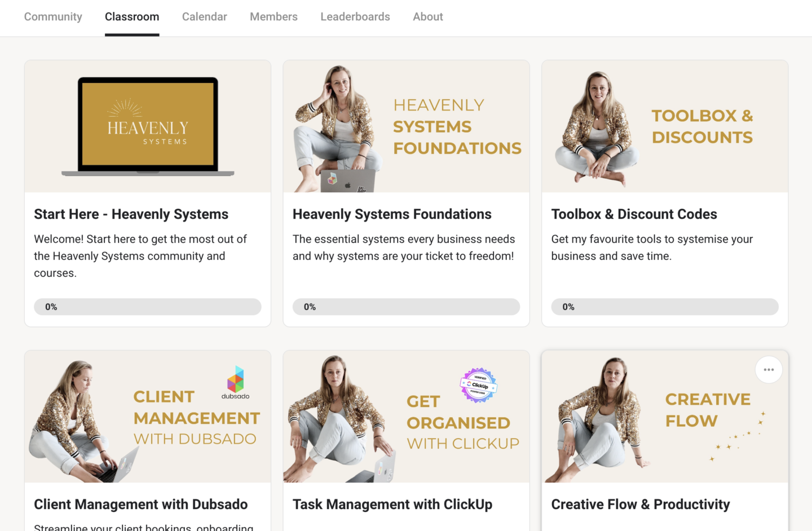Open Task Management with ClickUp course title
Viewport: 812px width, 531px height.
(x=392, y=505)
